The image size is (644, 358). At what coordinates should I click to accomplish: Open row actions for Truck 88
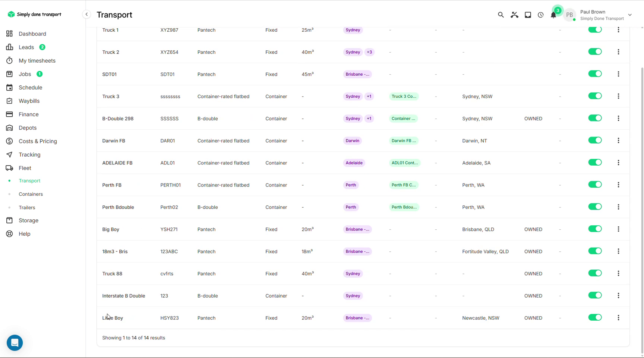[x=618, y=273]
